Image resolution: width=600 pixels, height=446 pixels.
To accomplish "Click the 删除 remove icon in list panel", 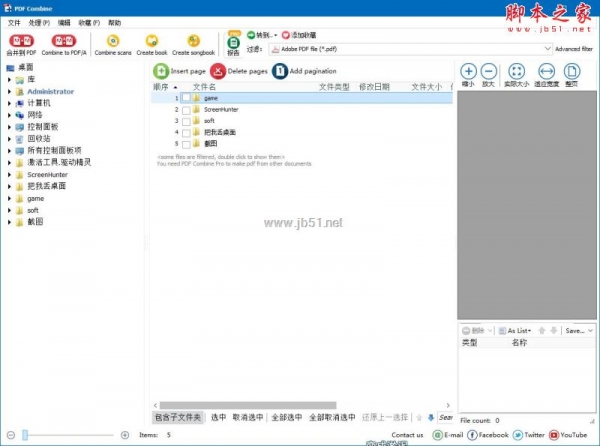I will tap(466, 330).
